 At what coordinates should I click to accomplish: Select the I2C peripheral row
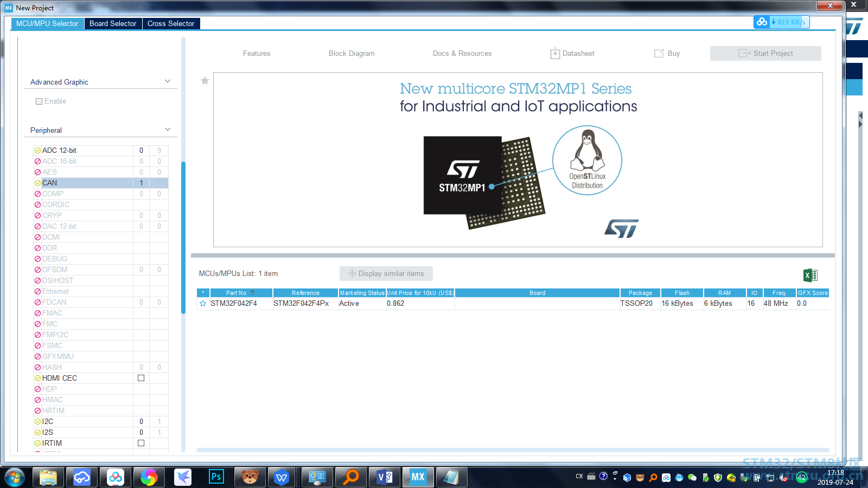101,421
